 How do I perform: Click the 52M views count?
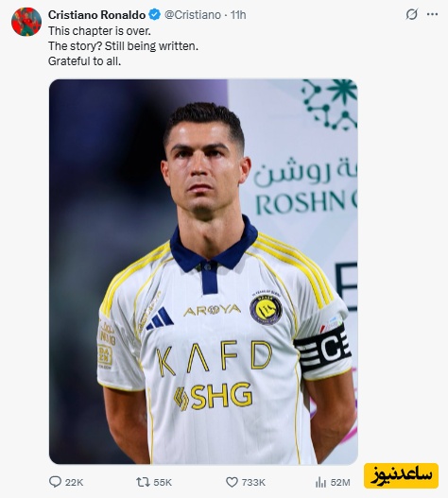340,483
